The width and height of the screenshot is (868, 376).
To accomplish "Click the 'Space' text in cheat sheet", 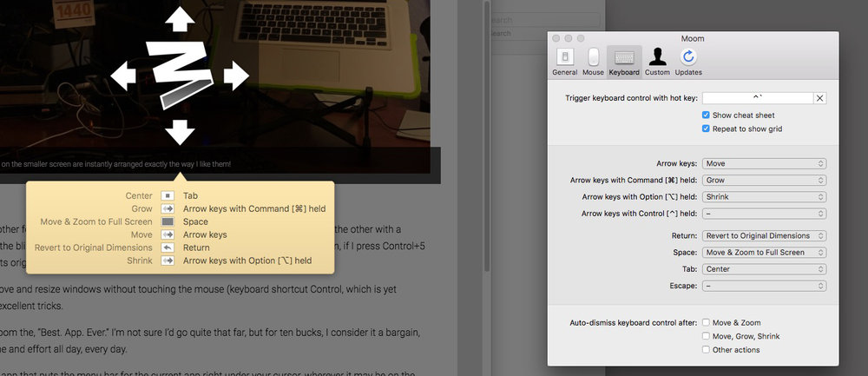I will [x=195, y=221].
